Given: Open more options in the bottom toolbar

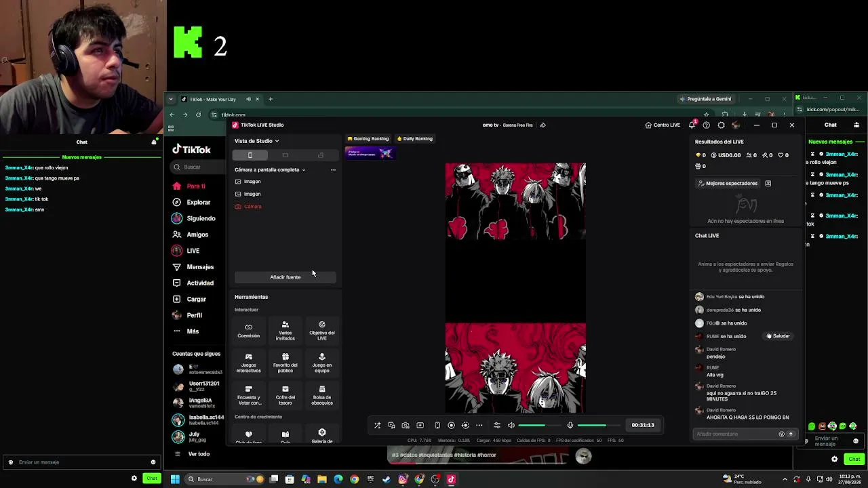Looking at the screenshot, I should [x=479, y=425].
